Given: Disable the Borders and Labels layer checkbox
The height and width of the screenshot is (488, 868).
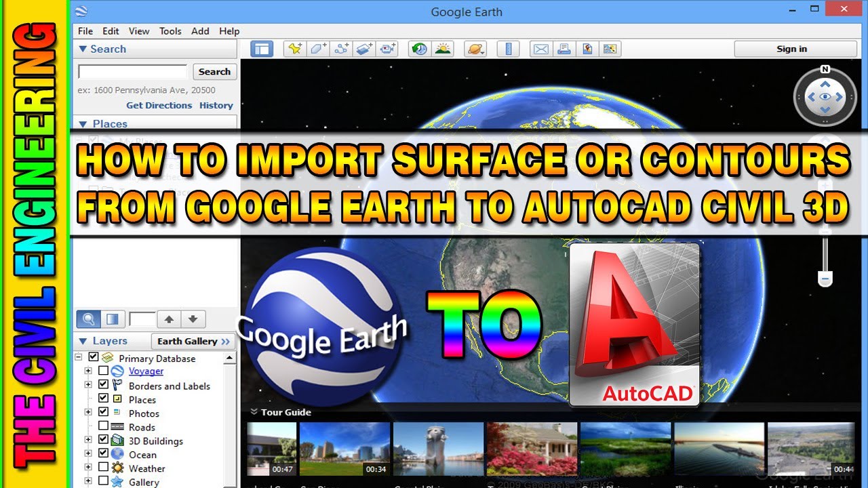Looking at the screenshot, I should [x=103, y=385].
